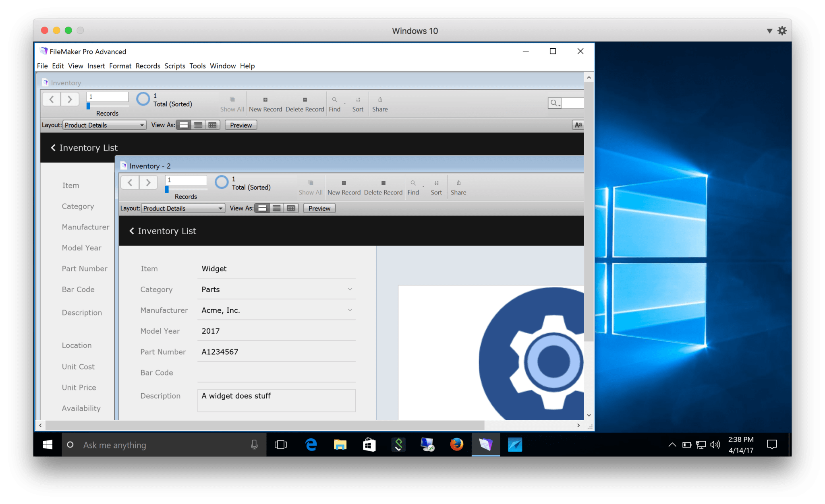Select the Form View icon under View As
This screenshot has height=504, width=825.
point(262,208)
